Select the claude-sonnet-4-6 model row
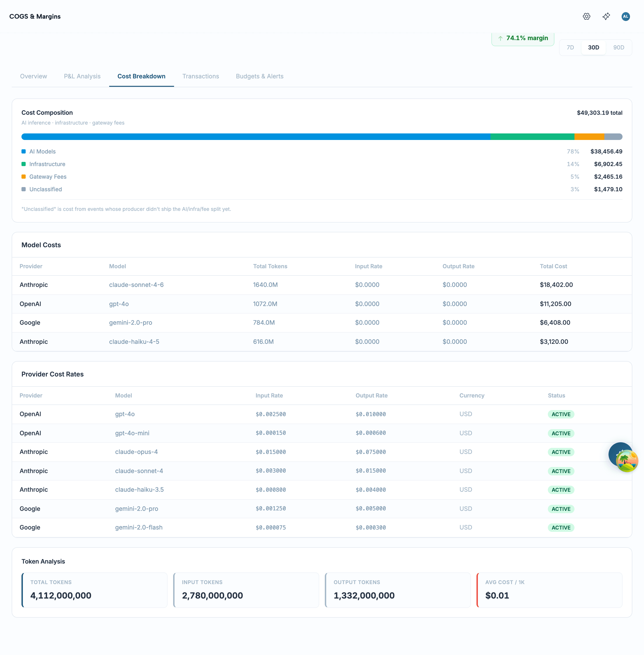Viewport: 644px width, 655px height. point(322,285)
